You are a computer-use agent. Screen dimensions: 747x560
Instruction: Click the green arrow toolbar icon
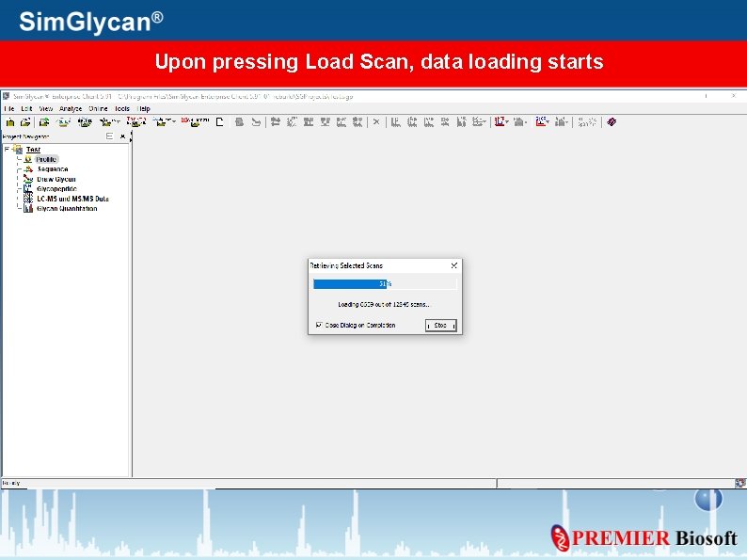coord(44,122)
